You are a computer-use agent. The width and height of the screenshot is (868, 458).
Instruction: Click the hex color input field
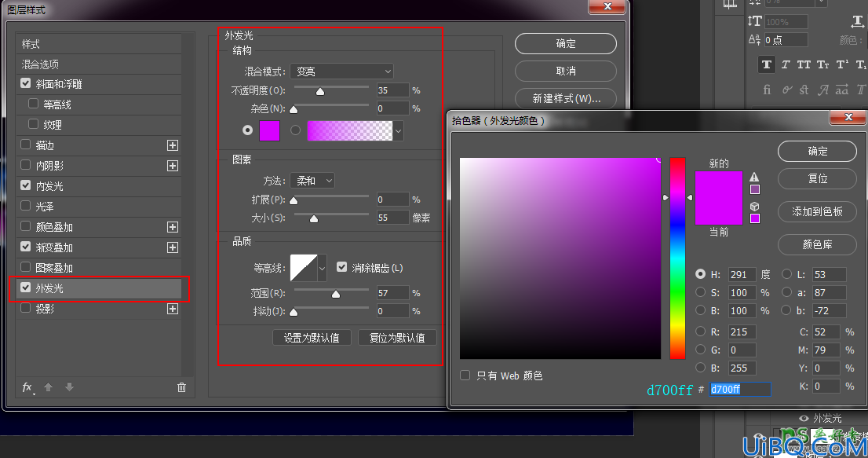tap(740, 390)
